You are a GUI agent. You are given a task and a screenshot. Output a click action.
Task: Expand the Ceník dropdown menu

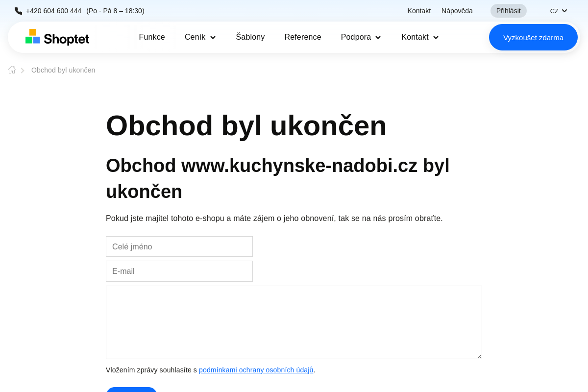click(x=199, y=37)
